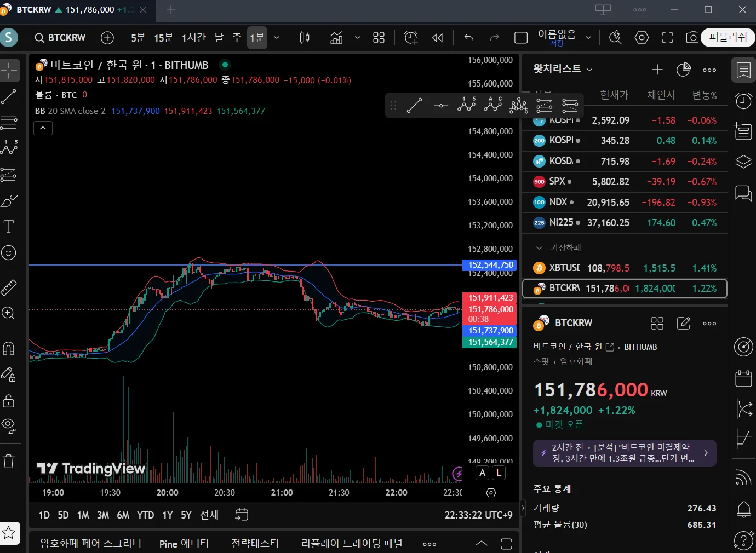The height and width of the screenshot is (553, 756).
Task: Remove drawings with the trash icon
Action: pyautogui.click(x=9, y=462)
